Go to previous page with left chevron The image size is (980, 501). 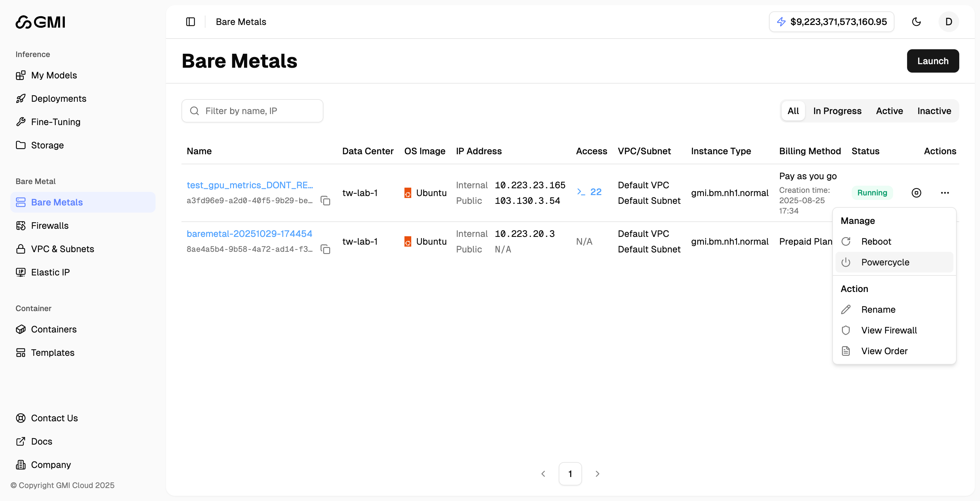pos(543,473)
